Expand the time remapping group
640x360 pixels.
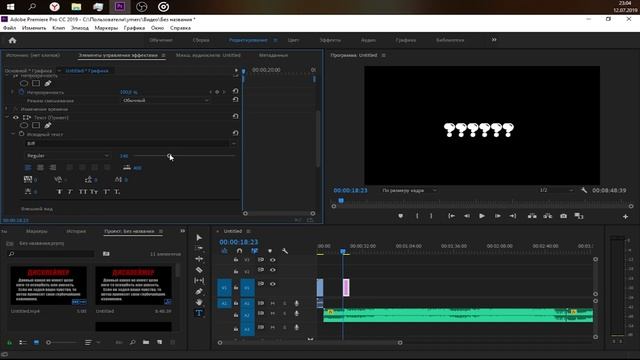[x=7, y=109]
